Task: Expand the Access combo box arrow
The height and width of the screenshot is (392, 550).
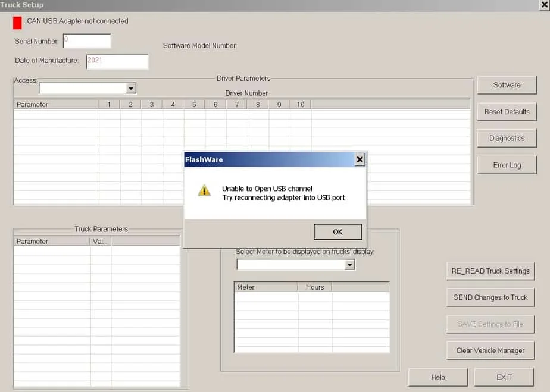Action: pyautogui.click(x=131, y=88)
